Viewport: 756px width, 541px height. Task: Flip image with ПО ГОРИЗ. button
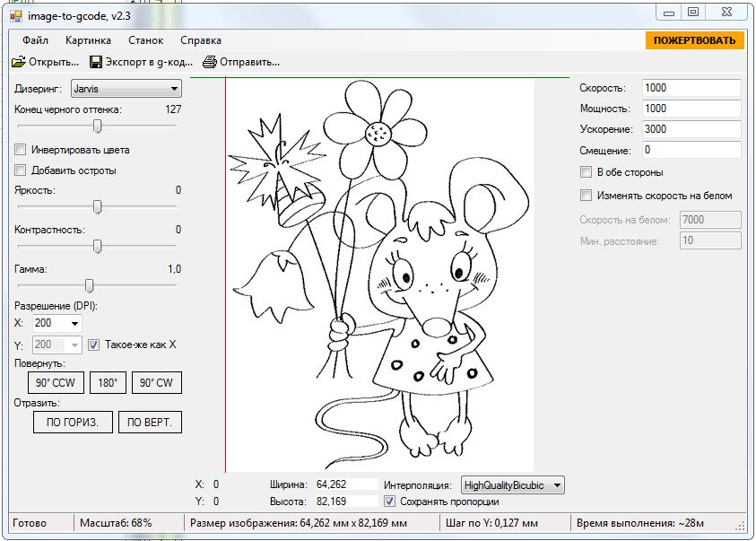pos(74,423)
